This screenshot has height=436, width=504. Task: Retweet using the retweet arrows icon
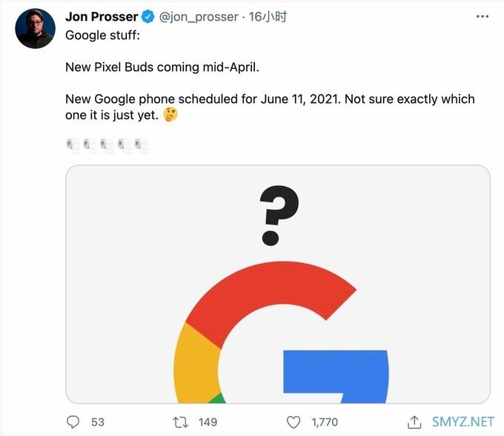180,422
